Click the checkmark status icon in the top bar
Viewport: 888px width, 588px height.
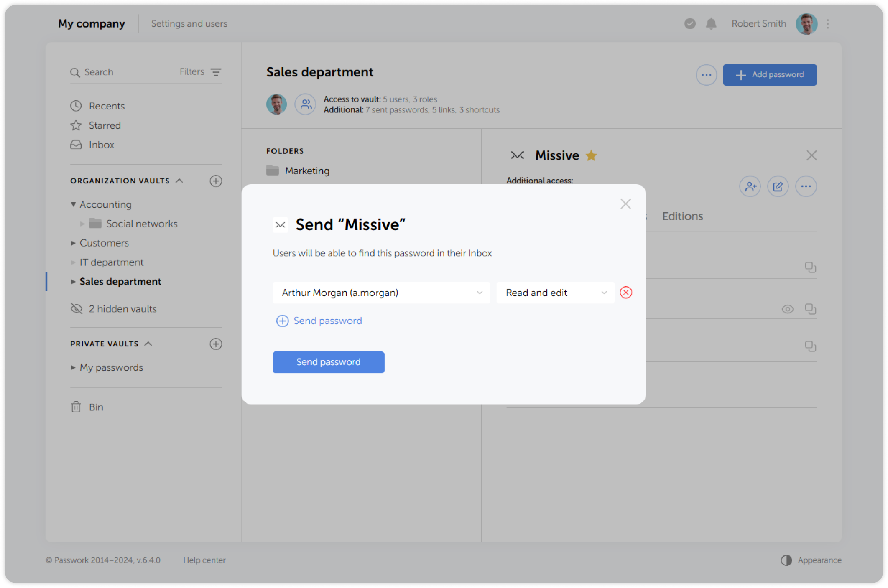pyautogui.click(x=689, y=24)
